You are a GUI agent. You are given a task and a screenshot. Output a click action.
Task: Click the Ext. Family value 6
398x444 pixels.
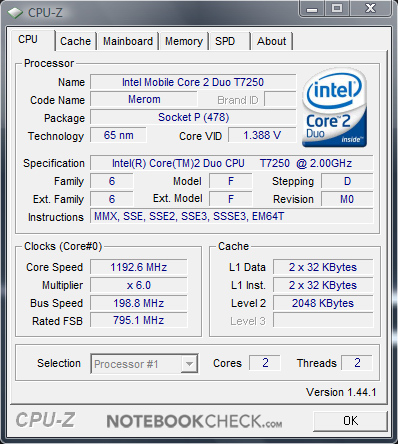[112, 199]
